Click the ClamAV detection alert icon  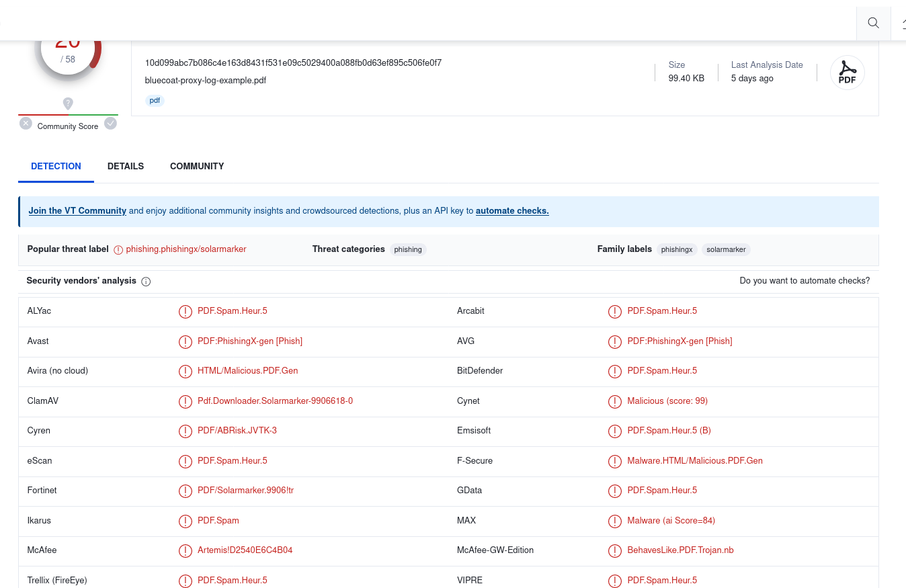pyautogui.click(x=185, y=401)
